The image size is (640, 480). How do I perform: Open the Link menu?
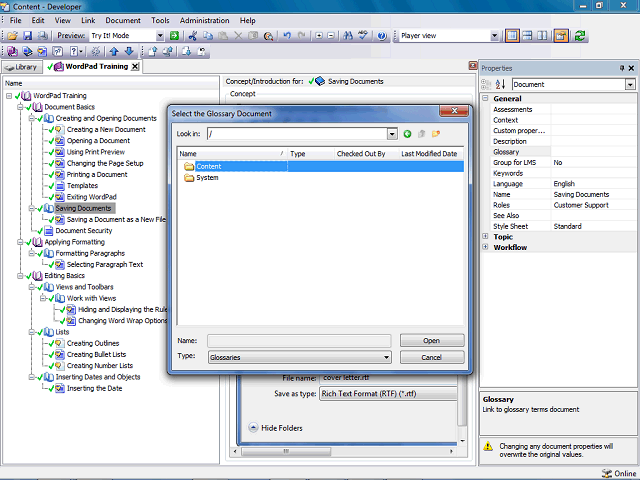pyautogui.click(x=88, y=20)
